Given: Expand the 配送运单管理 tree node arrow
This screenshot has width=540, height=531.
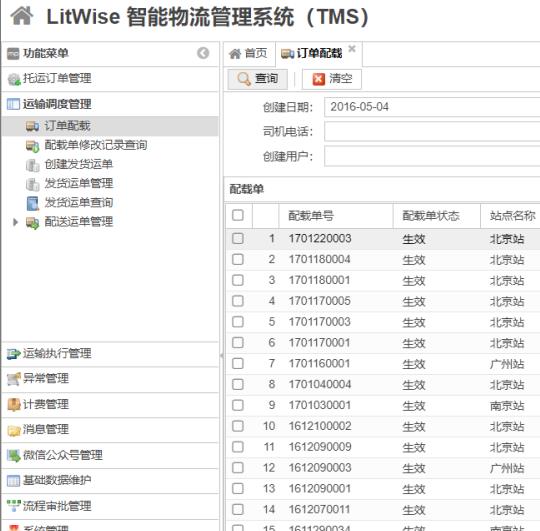Looking at the screenshot, I should pos(15,222).
